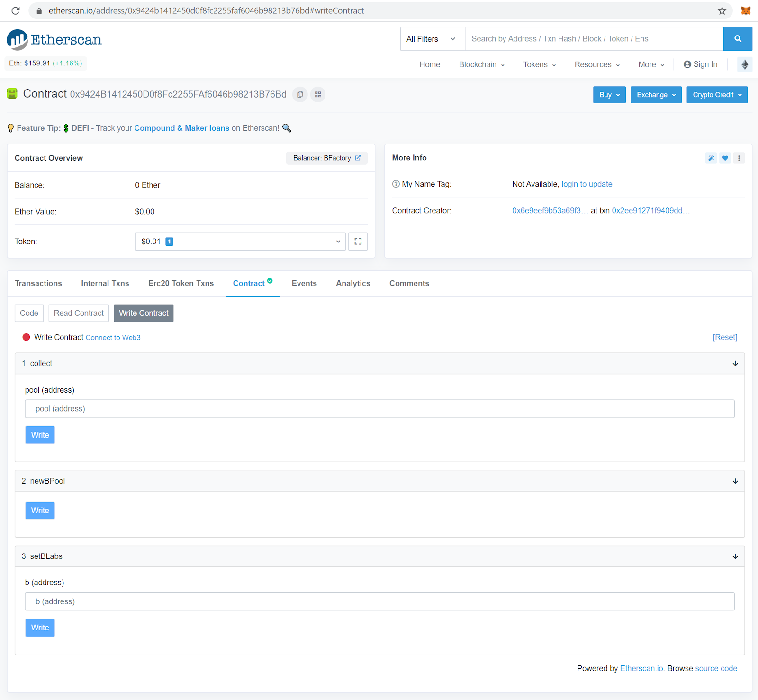Click the login to update link
The image size is (758, 700).
587,184
